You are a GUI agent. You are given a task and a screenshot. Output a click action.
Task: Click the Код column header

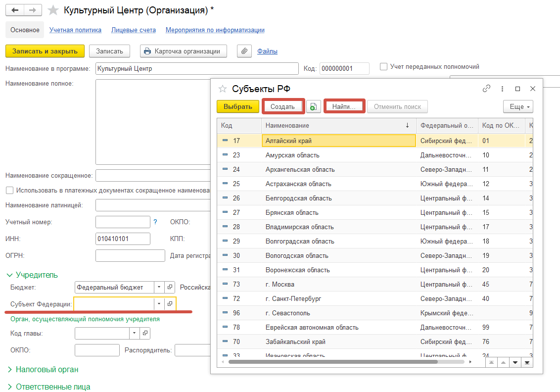pos(239,125)
